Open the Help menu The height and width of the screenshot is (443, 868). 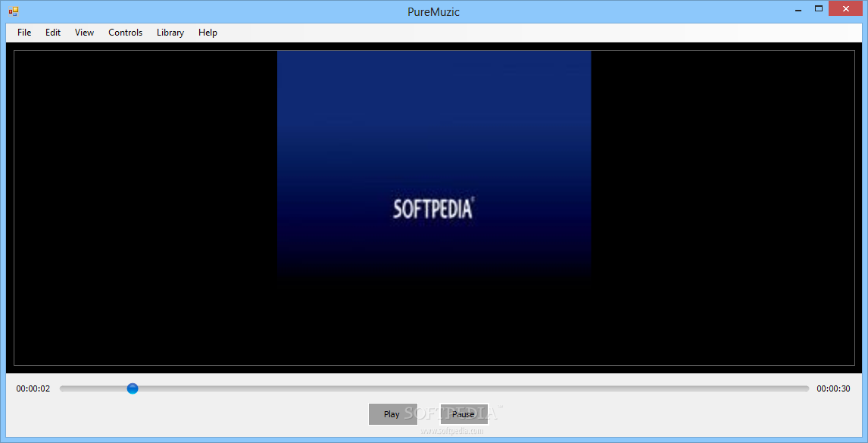click(208, 33)
